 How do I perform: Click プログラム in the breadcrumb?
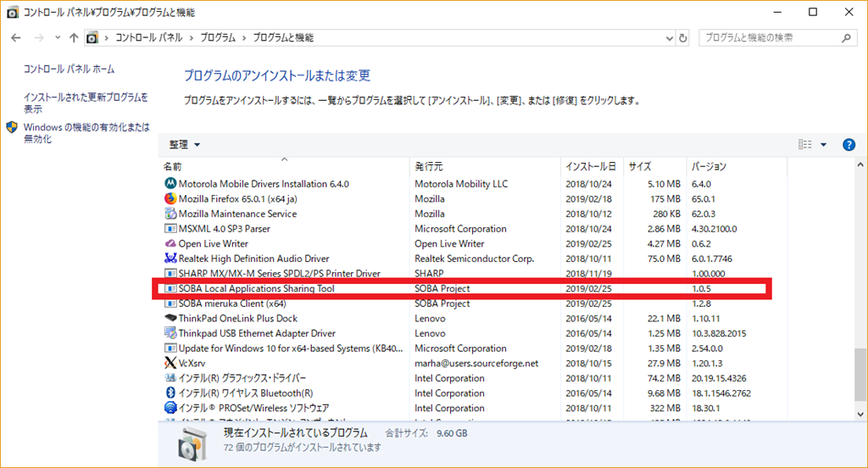pos(218,37)
